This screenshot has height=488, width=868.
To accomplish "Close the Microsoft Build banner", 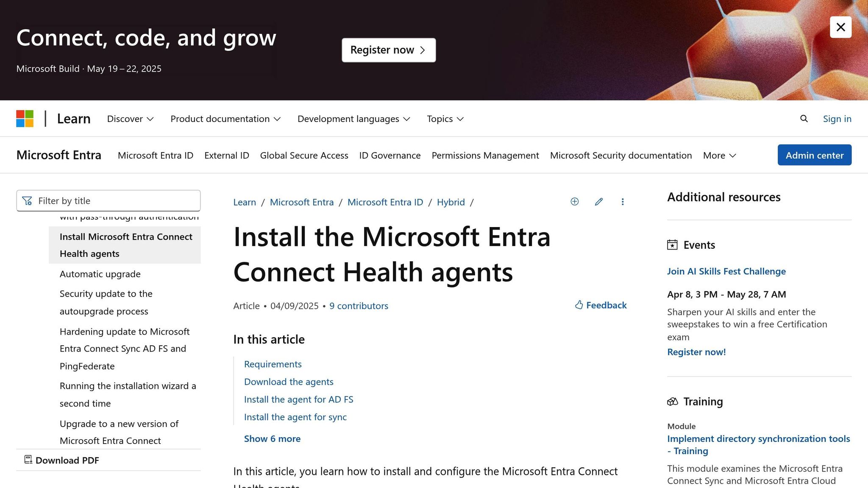I will pyautogui.click(x=840, y=27).
